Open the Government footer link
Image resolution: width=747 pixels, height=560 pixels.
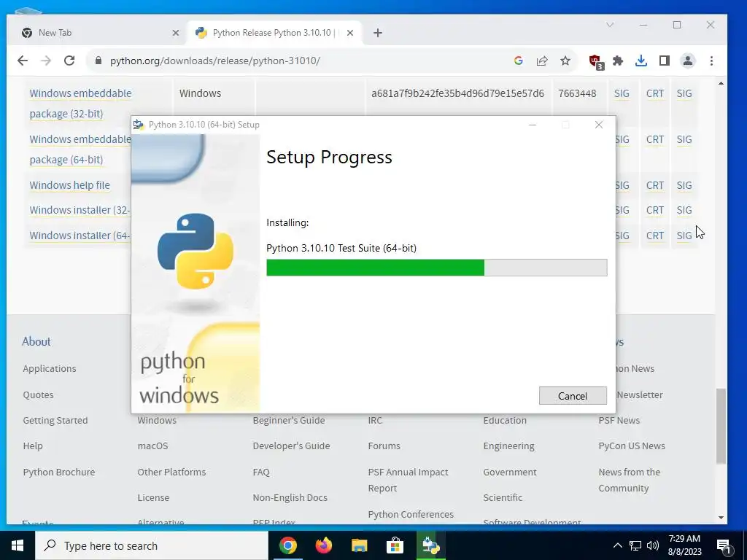[510, 472]
